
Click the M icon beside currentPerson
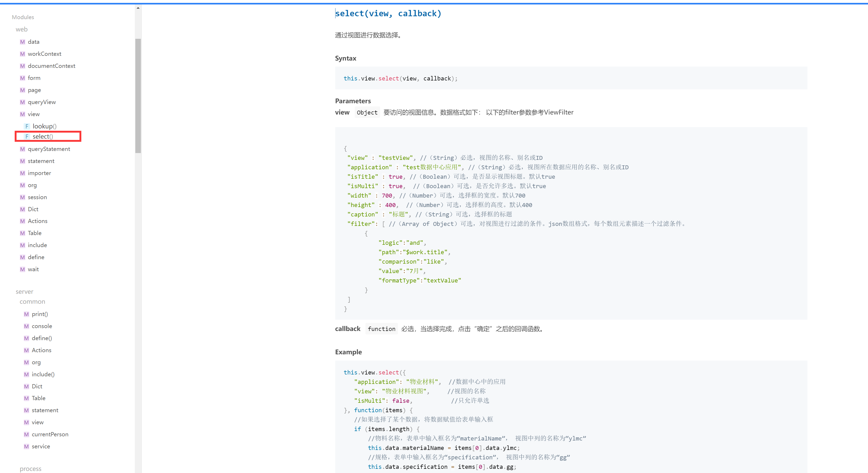click(26, 434)
